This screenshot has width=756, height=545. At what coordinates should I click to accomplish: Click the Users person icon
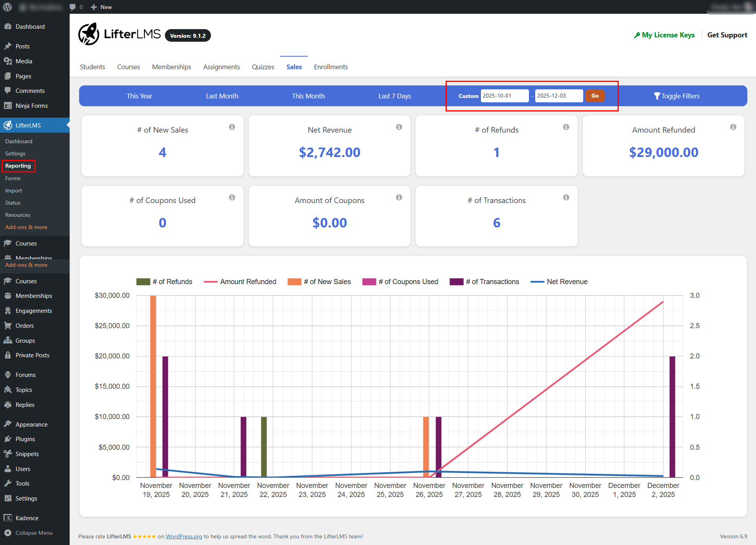tap(8, 469)
